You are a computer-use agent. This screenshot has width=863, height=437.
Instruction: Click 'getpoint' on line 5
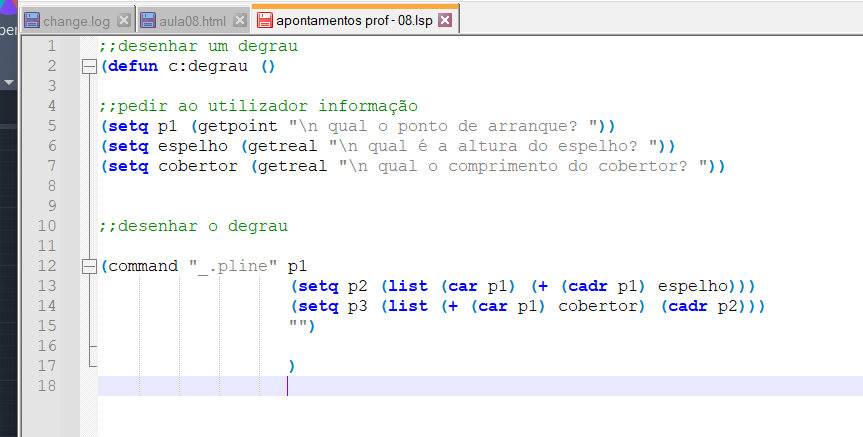point(238,126)
